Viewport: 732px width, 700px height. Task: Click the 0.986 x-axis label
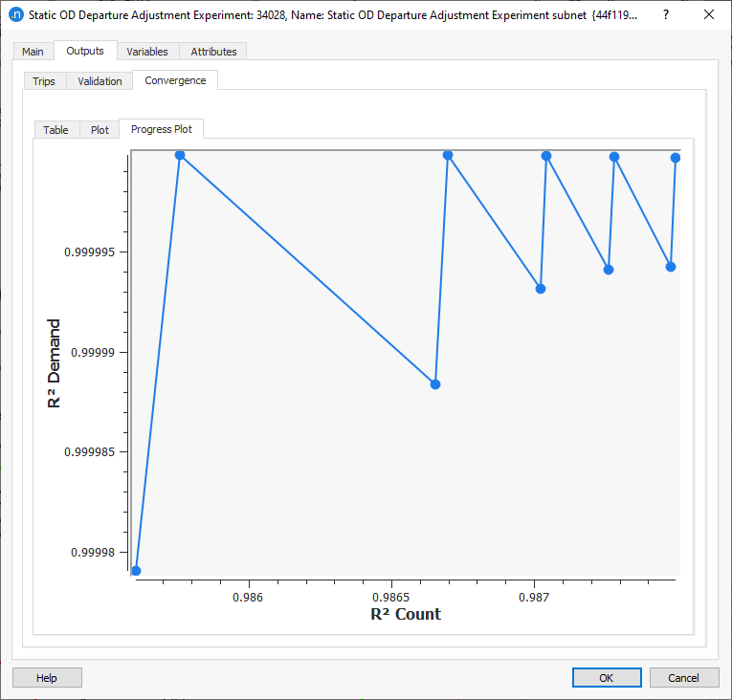[x=248, y=598]
